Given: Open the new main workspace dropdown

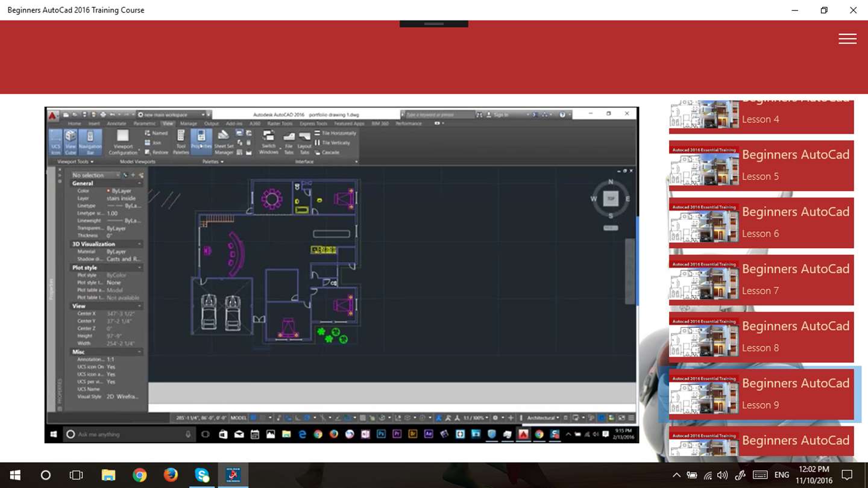Looking at the screenshot, I should [174, 114].
